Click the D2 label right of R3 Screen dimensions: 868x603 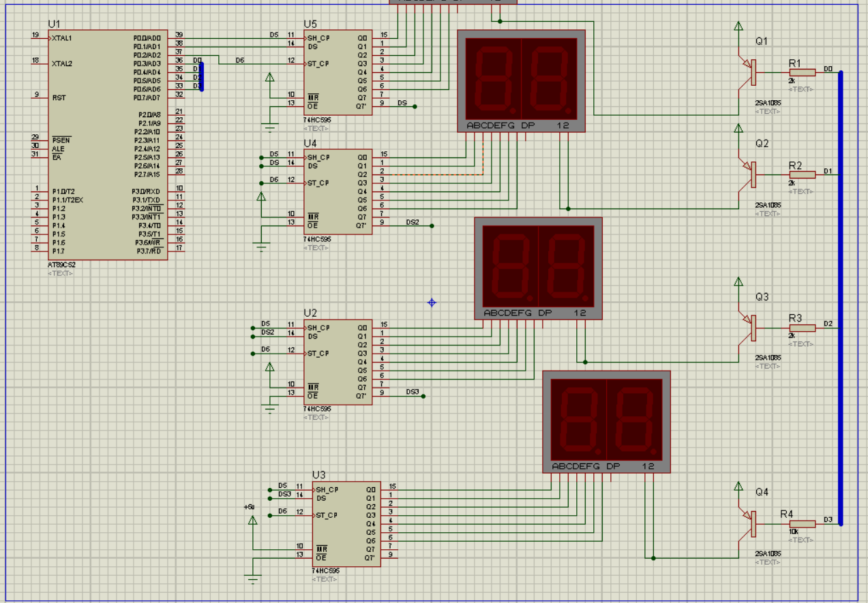828,324
